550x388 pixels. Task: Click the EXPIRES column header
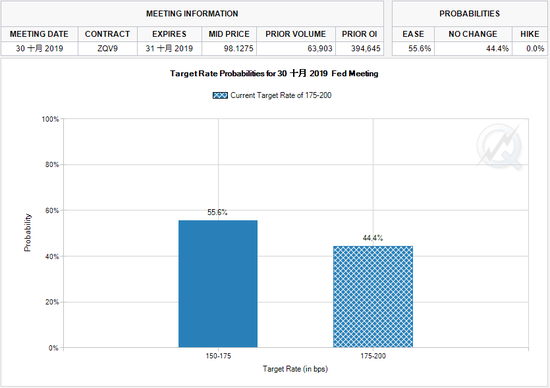(x=169, y=34)
